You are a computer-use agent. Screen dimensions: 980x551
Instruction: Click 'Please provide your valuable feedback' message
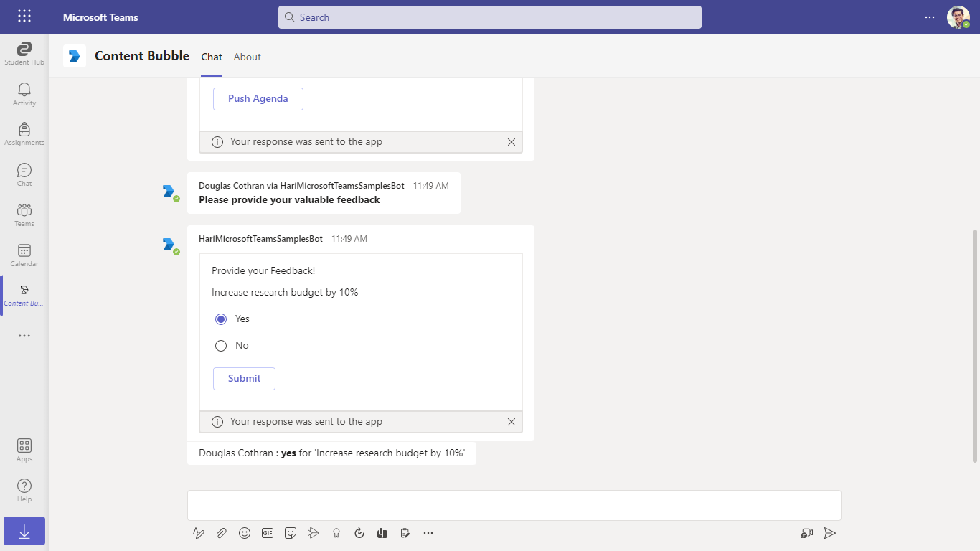coord(289,199)
